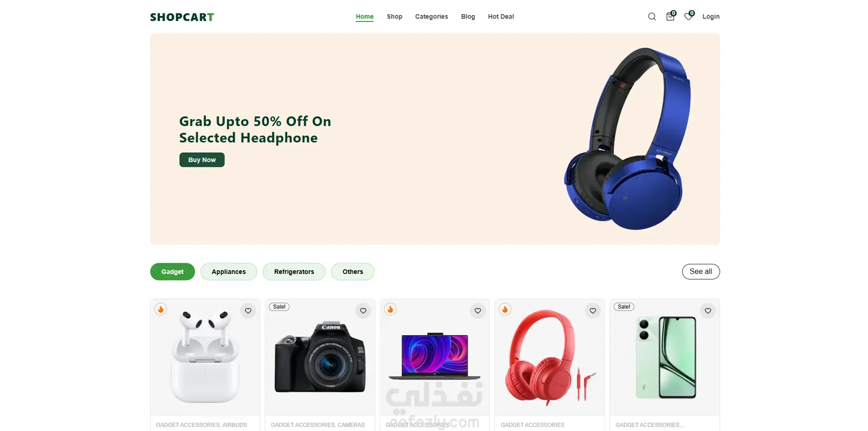Open the Blog page link

click(468, 16)
